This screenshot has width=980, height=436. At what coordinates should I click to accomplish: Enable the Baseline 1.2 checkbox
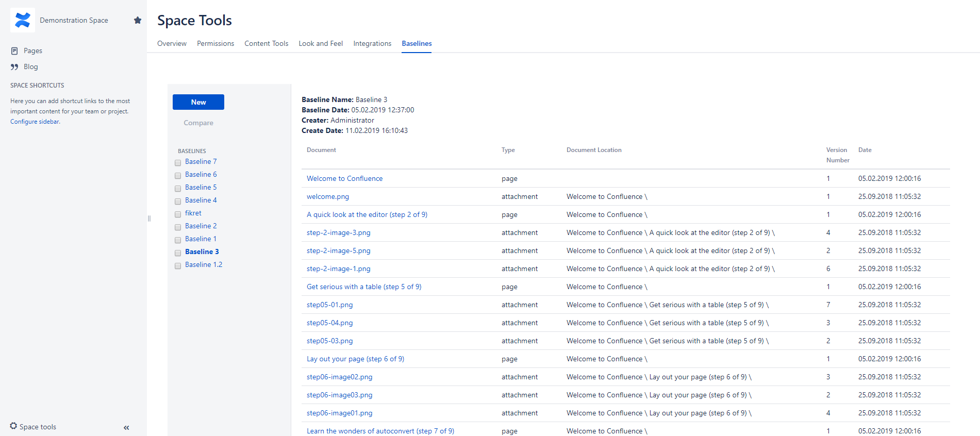pyautogui.click(x=178, y=265)
